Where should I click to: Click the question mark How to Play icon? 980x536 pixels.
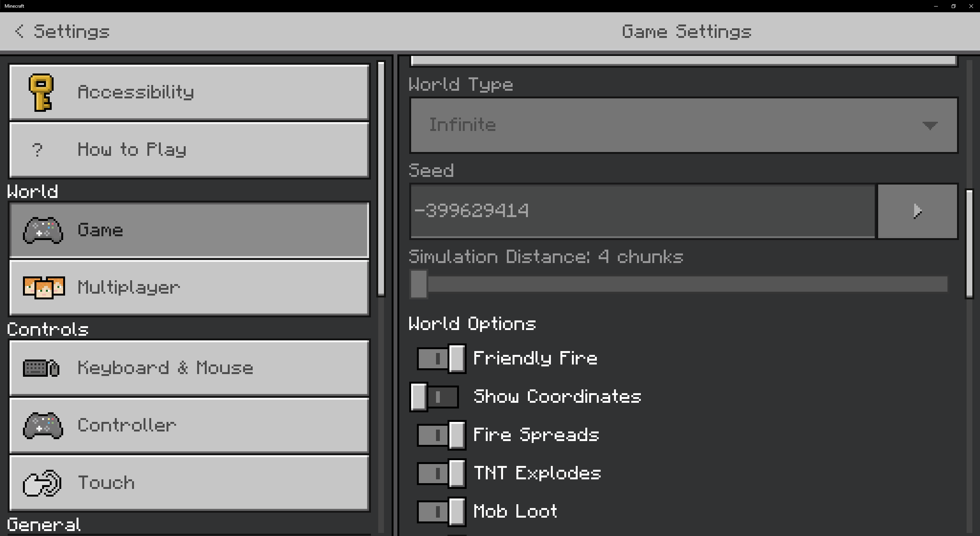click(37, 150)
